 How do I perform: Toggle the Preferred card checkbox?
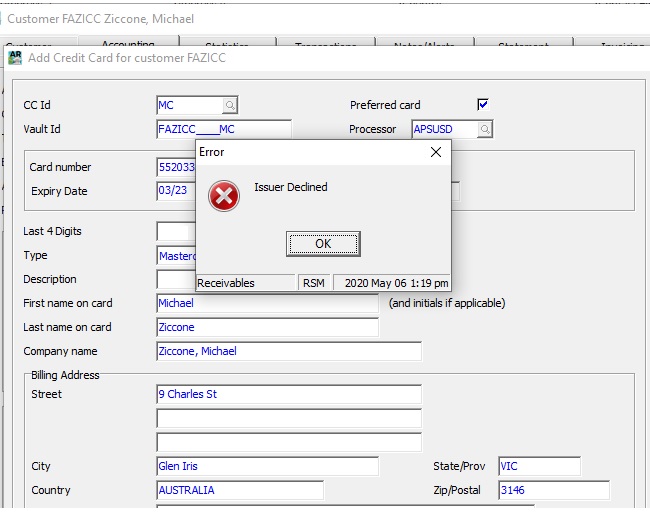pyautogui.click(x=483, y=105)
